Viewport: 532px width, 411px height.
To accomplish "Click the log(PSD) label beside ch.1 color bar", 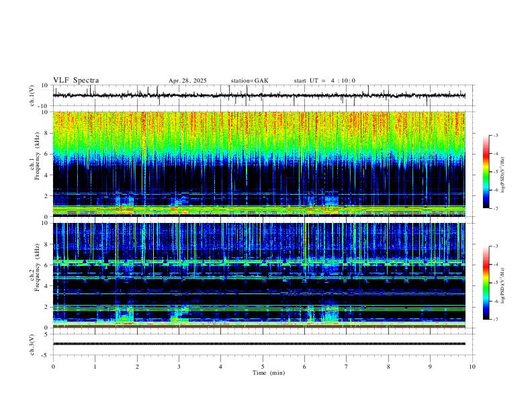I will tap(502, 175).
